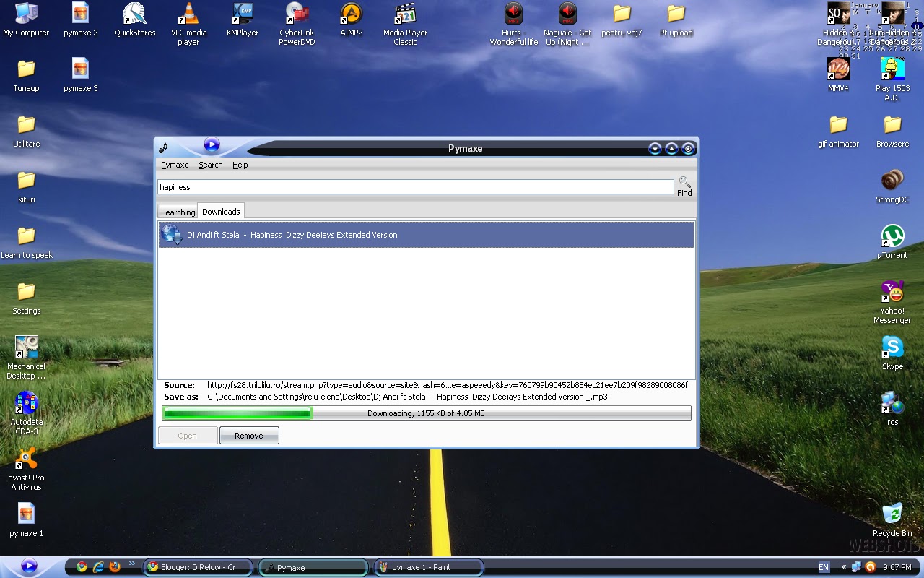
Task: Click the Start button on taskbar
Action: 29,566
